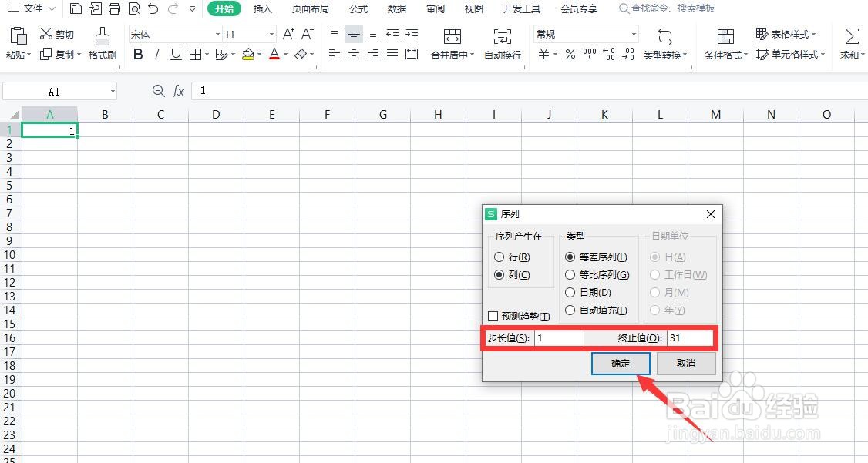Align text to vertical middle
The image size is (868, 463).
pyautogui.click(x=354, y=35)
